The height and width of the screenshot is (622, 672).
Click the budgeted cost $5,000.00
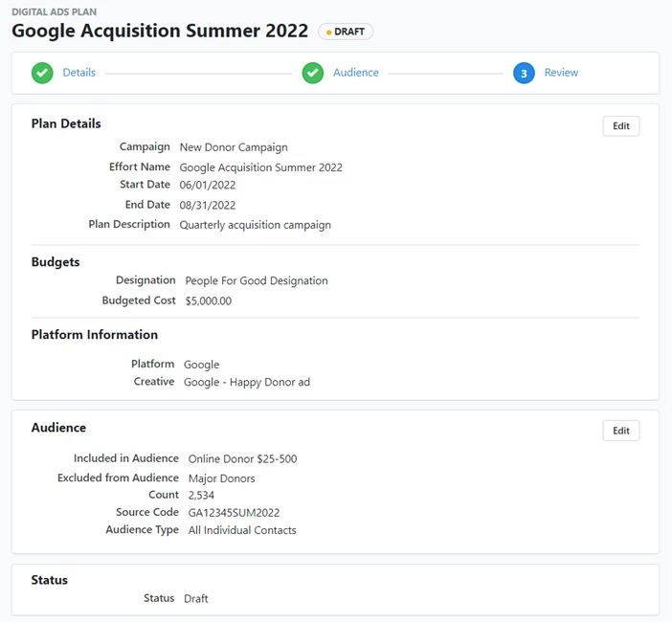(x=208, y=300)
